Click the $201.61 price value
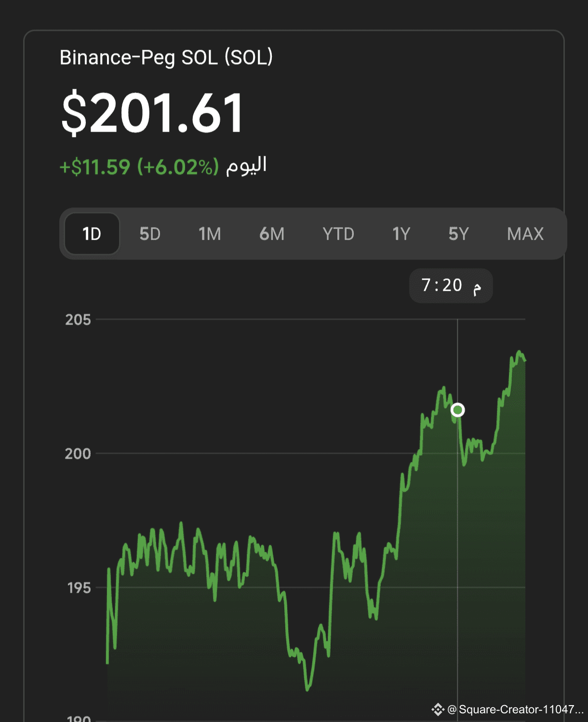Image resolution: width=588 pixels, height=722 pixels. (x=153, y=113)
